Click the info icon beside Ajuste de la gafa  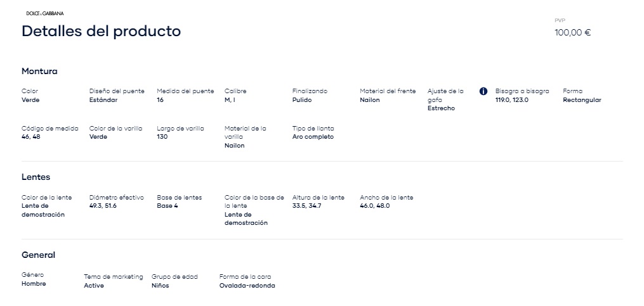483,91
